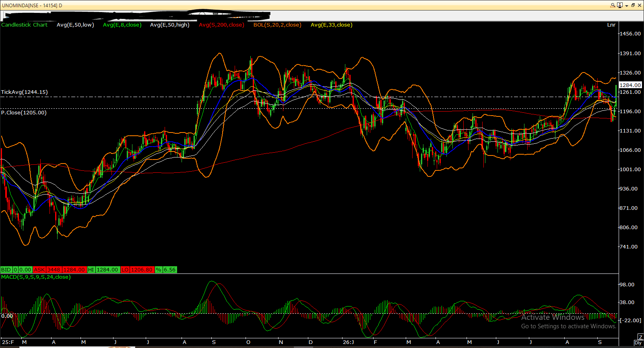Click the MACD zero line 0.00 label

pyautogui.click(x=7, y=316)
